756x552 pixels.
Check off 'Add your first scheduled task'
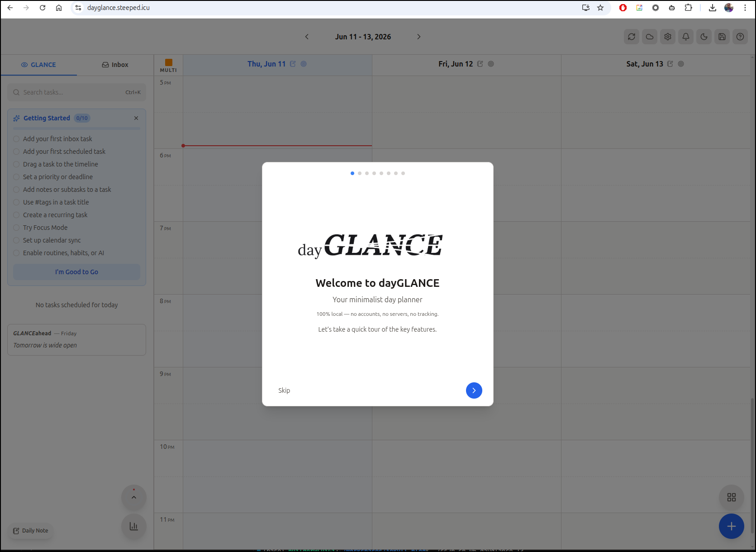pos(16,152)
